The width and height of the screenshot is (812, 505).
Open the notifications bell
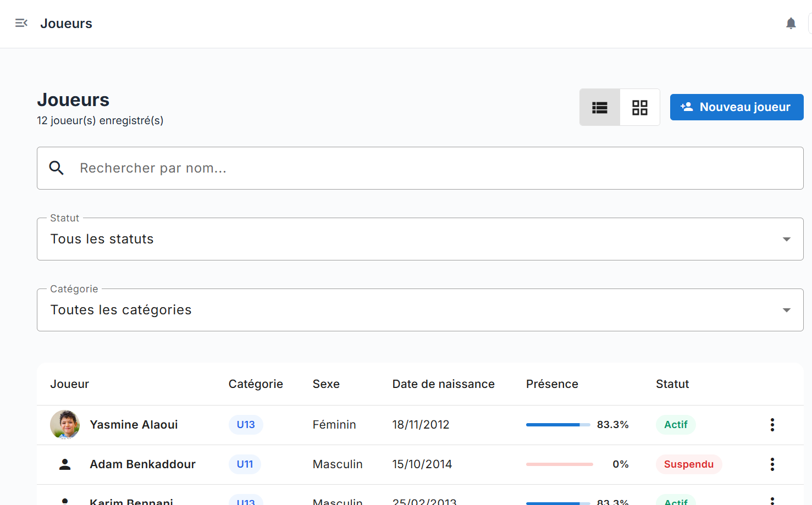tap(791, 23)
